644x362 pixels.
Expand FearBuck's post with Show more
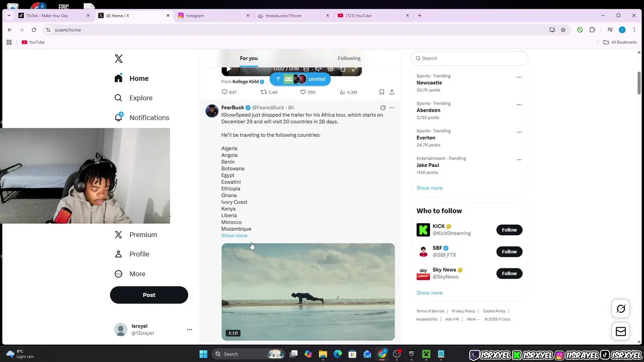[x=234, y=235]
